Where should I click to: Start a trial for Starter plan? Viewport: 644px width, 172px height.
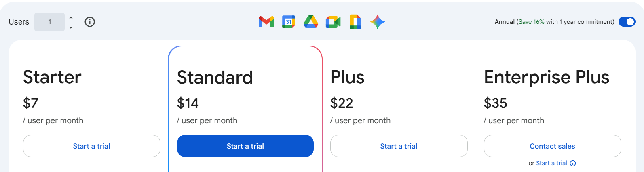click(92, 146)
